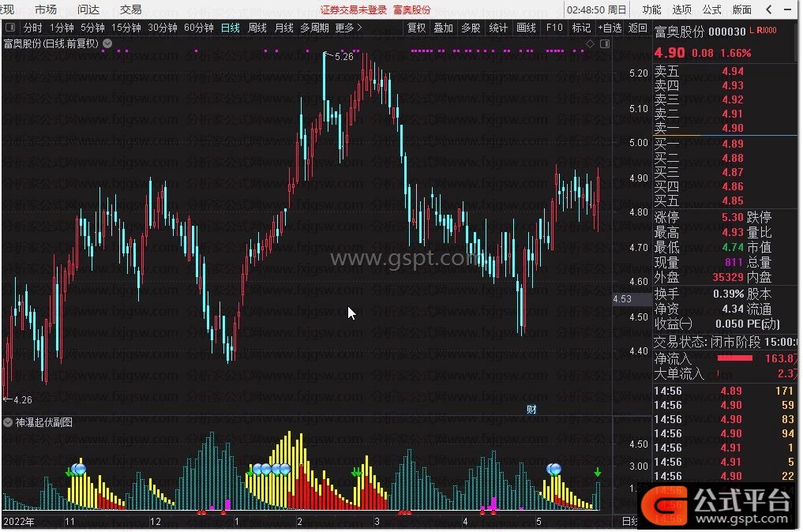
Task: Select the 14:56 4.91 5 tick row
Action: [724, 462]
